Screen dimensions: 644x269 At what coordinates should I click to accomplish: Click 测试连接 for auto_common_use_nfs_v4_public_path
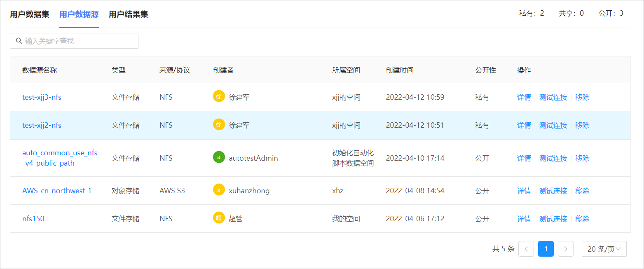(x=553, y=158)
